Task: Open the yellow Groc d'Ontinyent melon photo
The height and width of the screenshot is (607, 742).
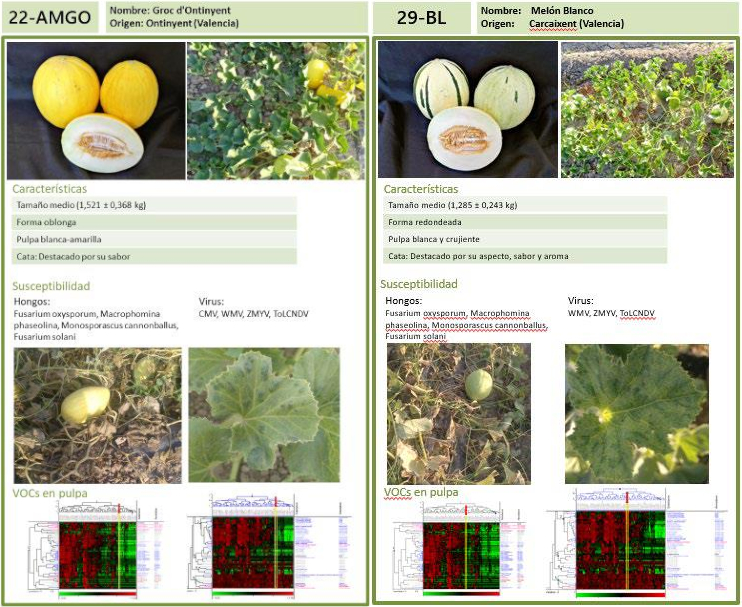Action: [x=94, y=110]
